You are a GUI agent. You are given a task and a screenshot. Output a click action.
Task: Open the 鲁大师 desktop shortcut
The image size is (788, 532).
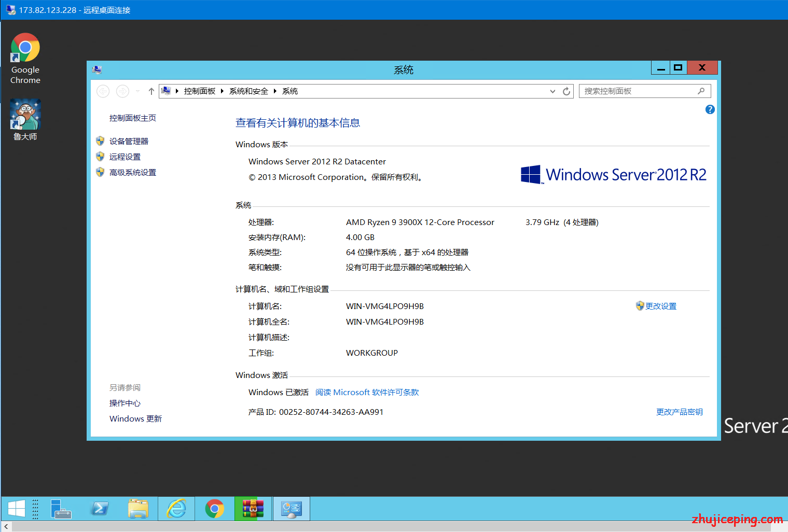25,120
